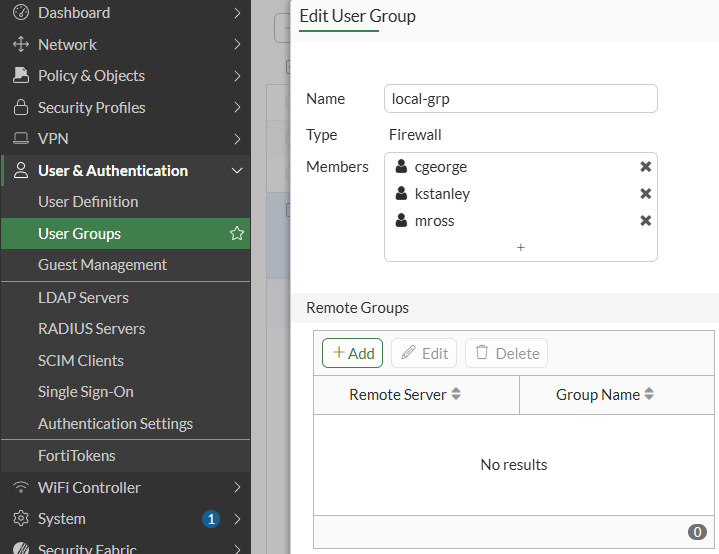Collapse the User & Authentication section
The width and height of the screenshot is (719, 554).
point(237,171)
